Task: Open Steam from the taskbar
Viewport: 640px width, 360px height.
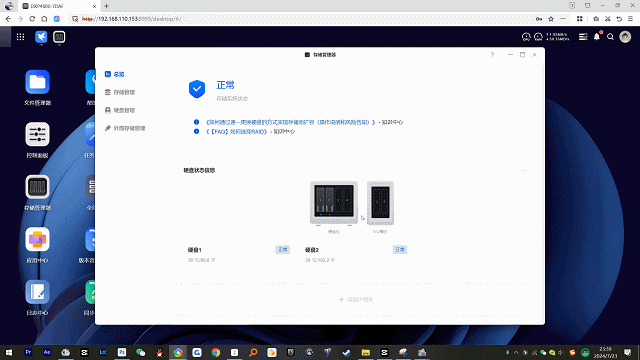Action: point(347,352)
